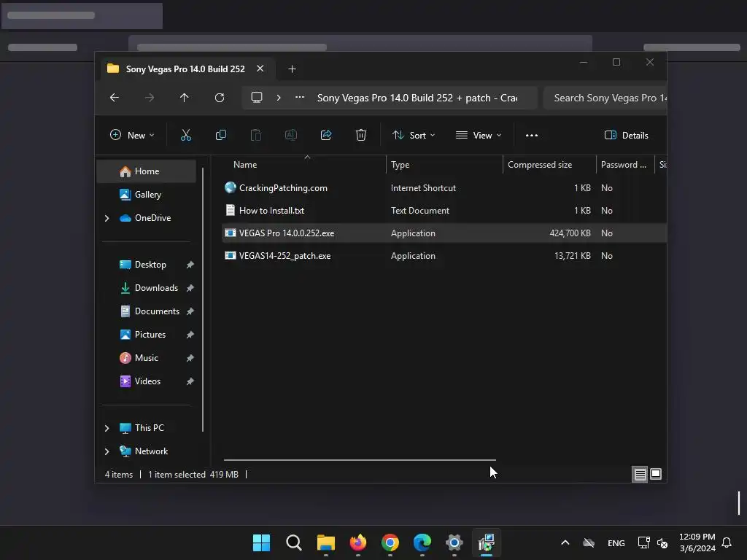Click the Copy icon in toolbar

220,135
